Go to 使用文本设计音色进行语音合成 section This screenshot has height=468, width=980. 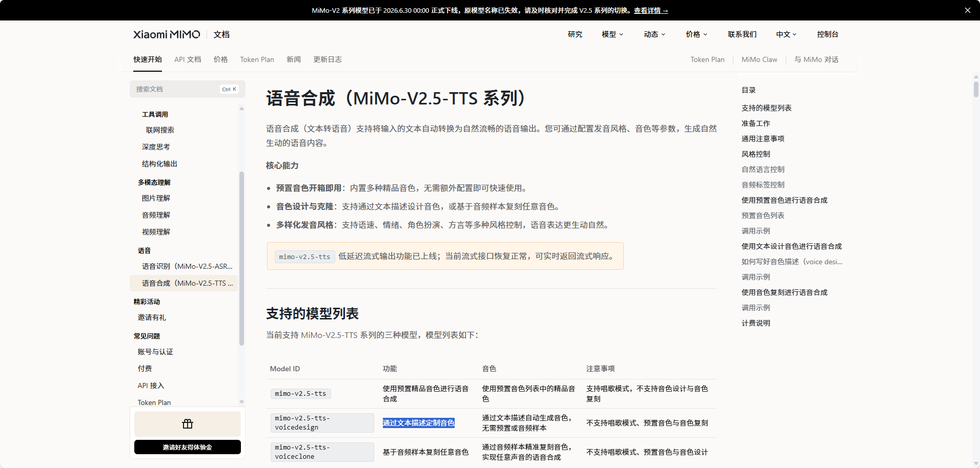pyautogui.click(x=791, y=246)
